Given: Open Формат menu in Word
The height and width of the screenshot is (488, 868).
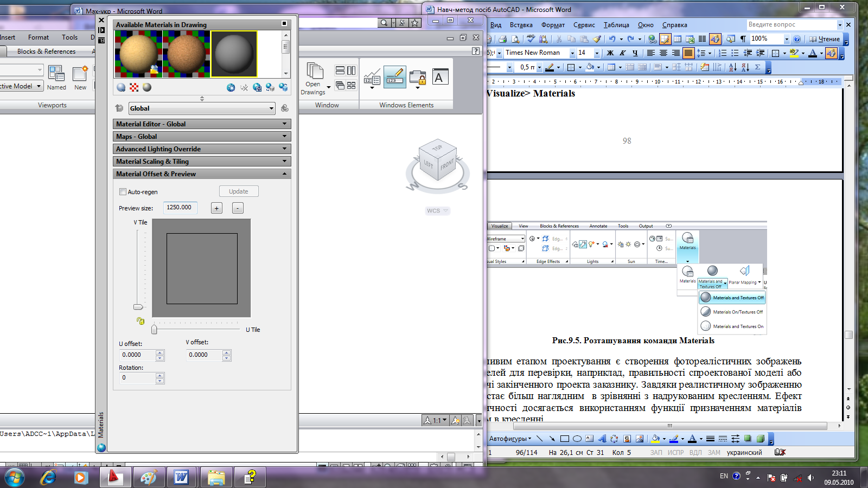Looking at the screenshot, I should 553,25.
